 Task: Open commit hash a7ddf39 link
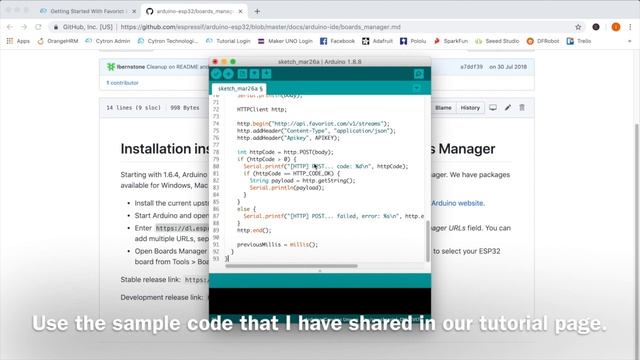pos(471,67)
